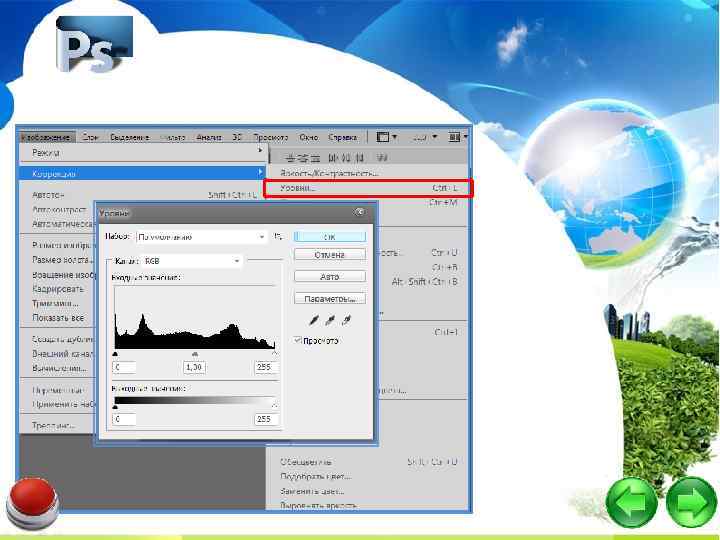Open the Выделение menu
720x540 pixels.
tap(129, 137)
